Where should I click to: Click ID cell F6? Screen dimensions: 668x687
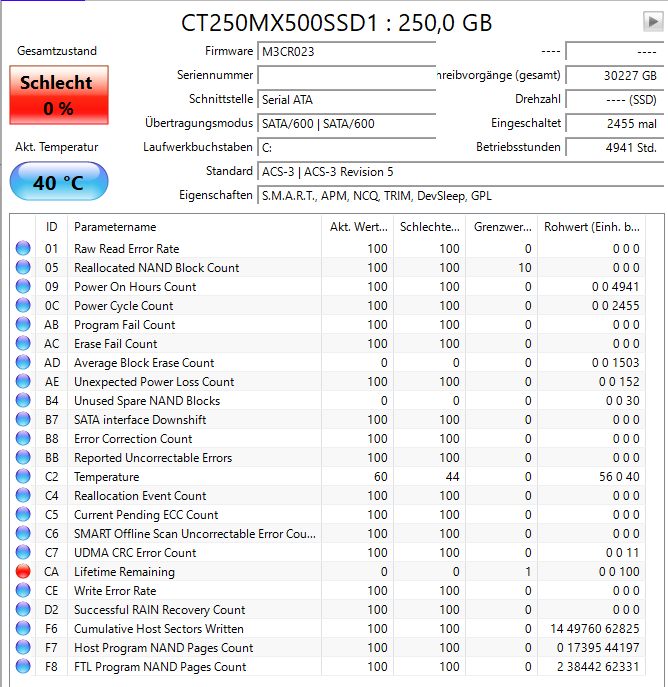click(x=51, y=629)
